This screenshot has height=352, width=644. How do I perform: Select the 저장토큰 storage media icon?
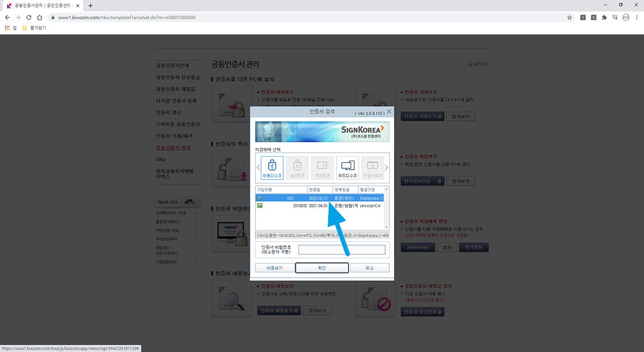click(x=322, y=168)
